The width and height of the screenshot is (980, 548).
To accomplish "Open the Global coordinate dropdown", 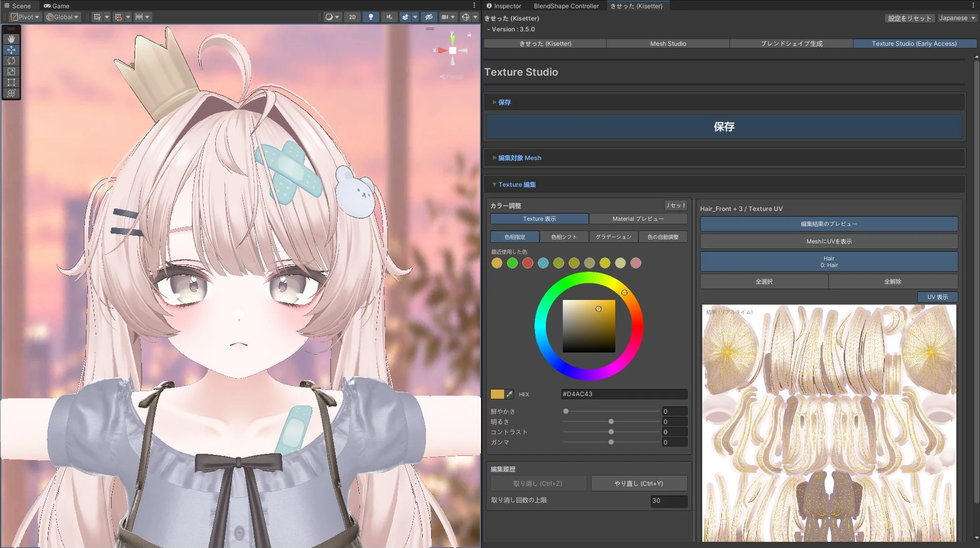I will tap(62, 17).
